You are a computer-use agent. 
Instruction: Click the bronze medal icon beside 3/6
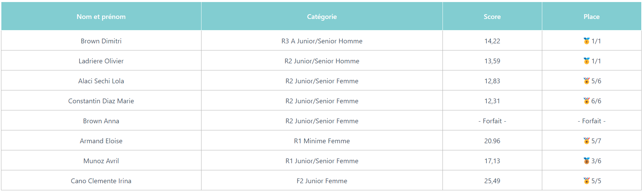point(587,161)
